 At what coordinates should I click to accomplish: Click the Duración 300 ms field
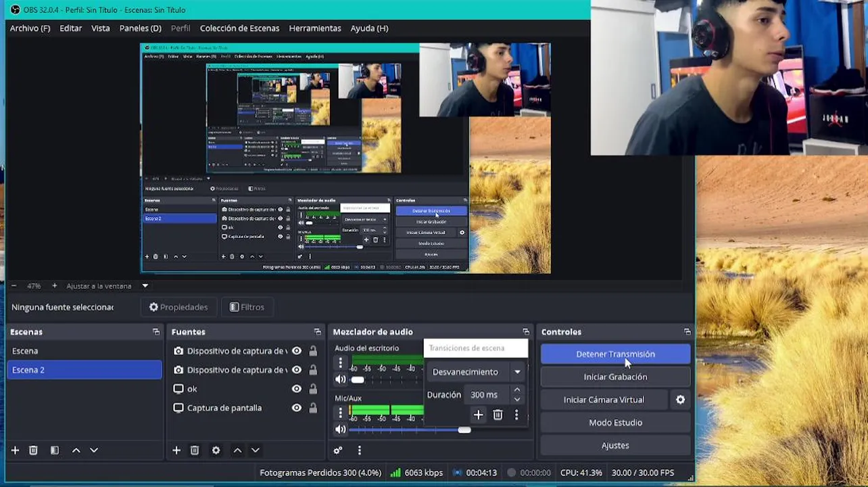[488, 395]
